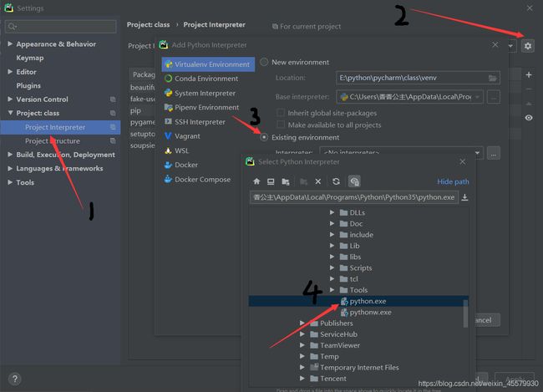Expand the Publishers folder
Viewport: 543px width, 392px height.
tap(302, 323)
